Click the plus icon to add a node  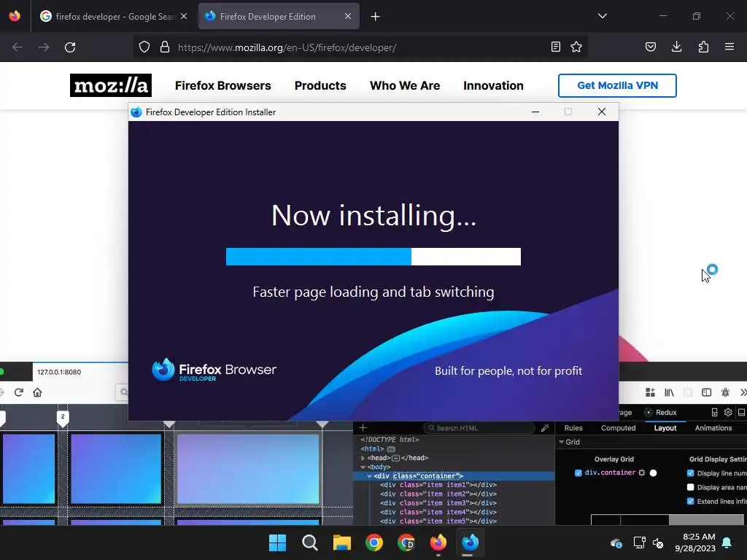[363, 427]
